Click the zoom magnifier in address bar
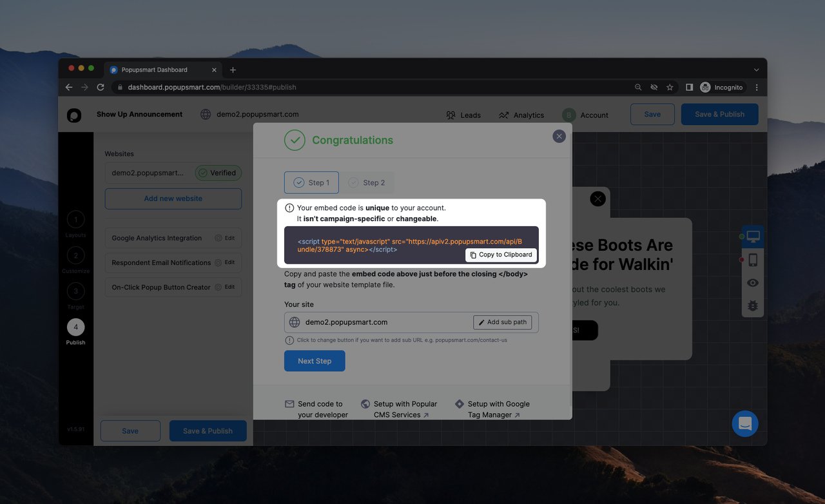The width and height of the screenshot is (825, 504). 638,87
